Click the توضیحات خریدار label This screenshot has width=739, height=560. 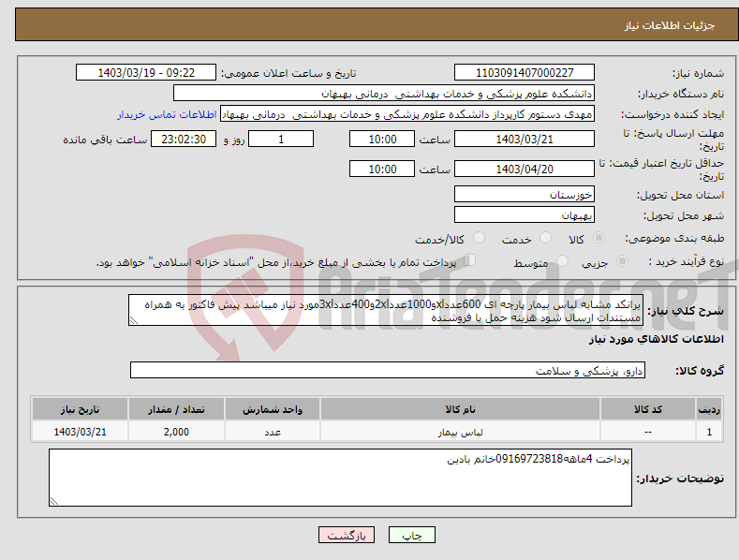680,479
